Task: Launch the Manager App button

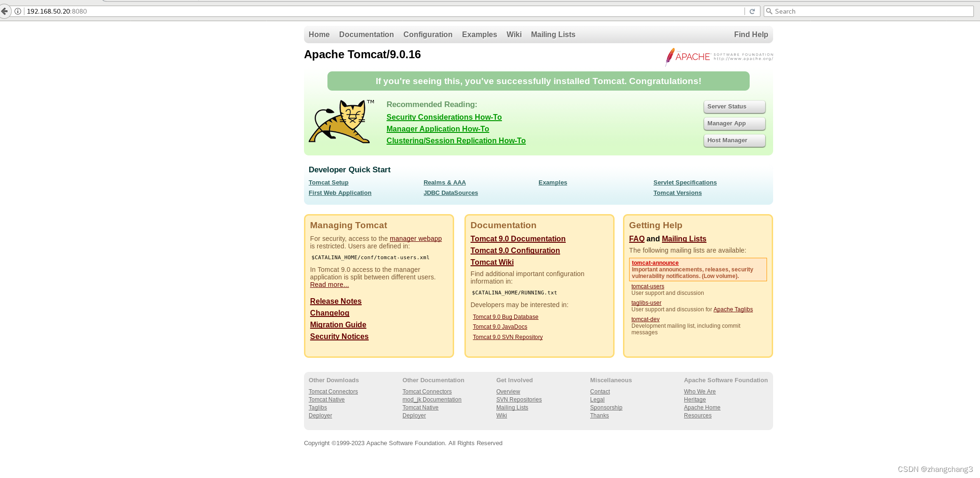Action: [735, 123]
